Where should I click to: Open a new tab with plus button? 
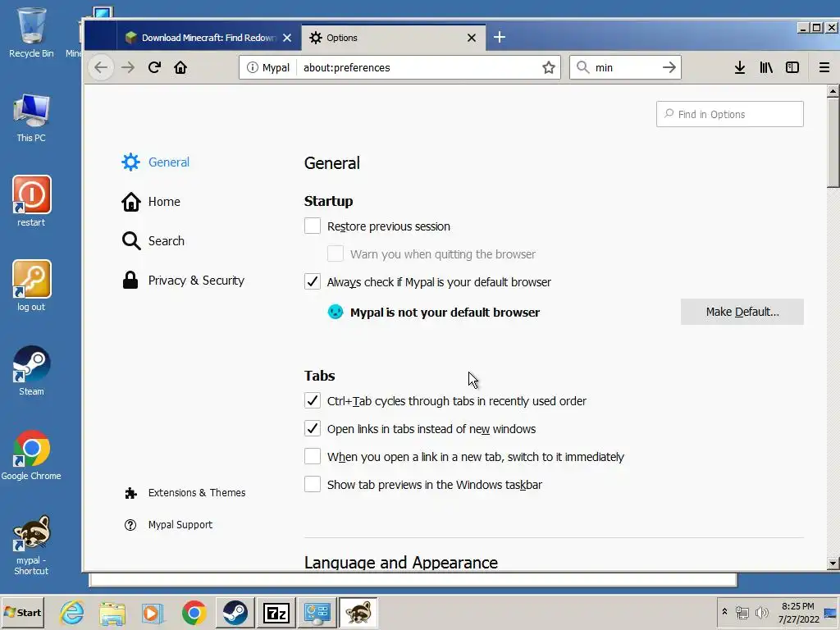click(x=500, y=37)
